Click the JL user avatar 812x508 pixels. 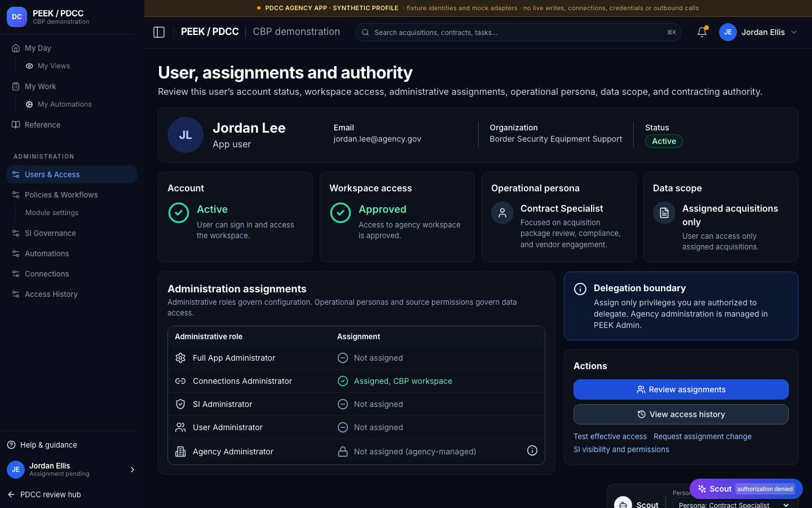pyautogui.click(x=186, y=135)
